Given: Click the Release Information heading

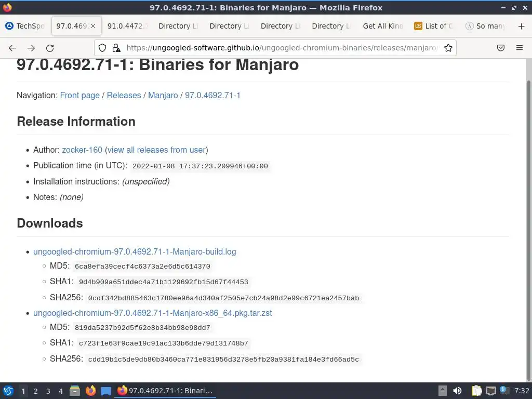Looking at the screenshot, I should (76, 122).
